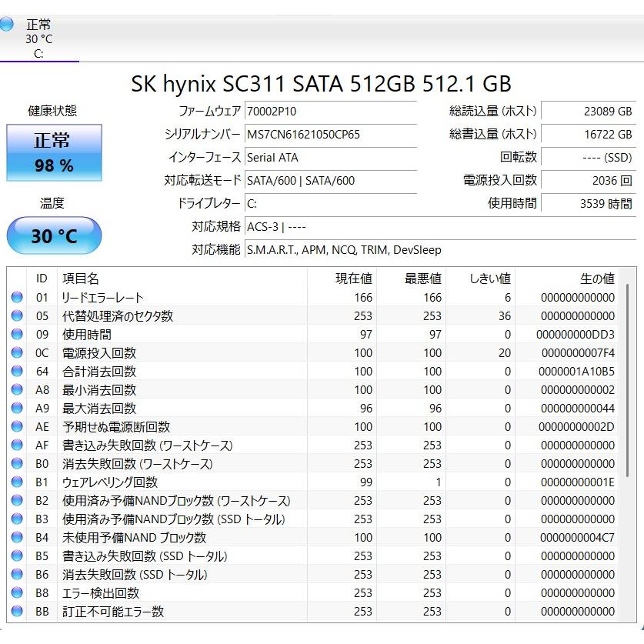Image resolution: width=644 pixels, height=644 pixels.
Task: Select the リードエラーレート attribute name
Action: (102, 297)
